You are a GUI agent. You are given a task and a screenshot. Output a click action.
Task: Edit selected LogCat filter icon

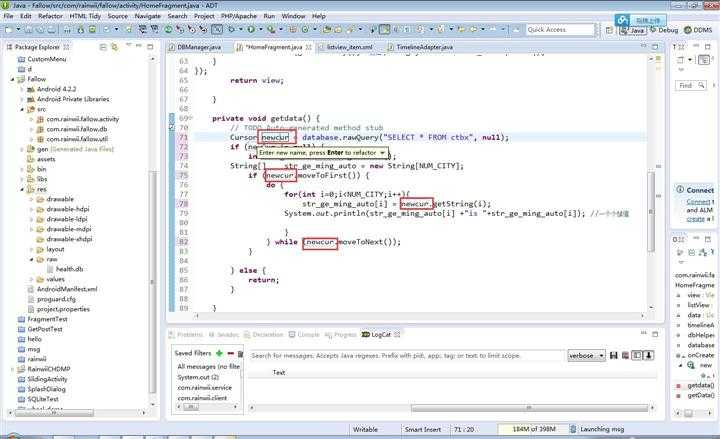pyautogui.click(x=240, y=353)
